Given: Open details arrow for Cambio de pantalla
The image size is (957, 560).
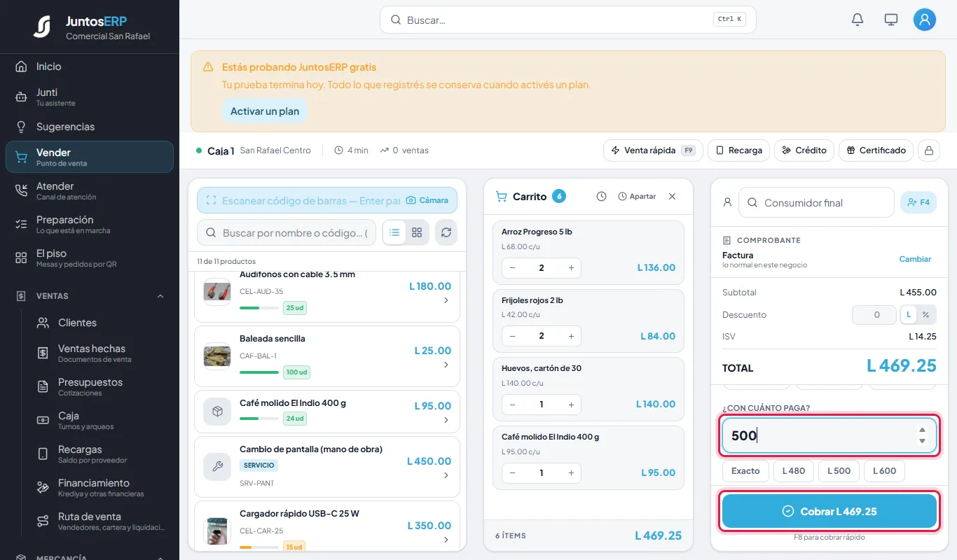Looking at the screenshot, I should pos(446,476).
